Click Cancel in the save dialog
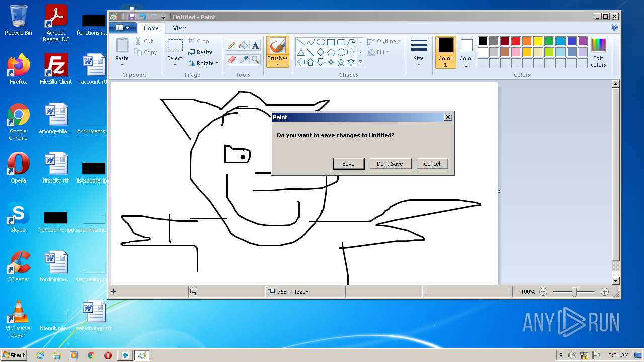644x362 pixels. [x=432, y=164]
